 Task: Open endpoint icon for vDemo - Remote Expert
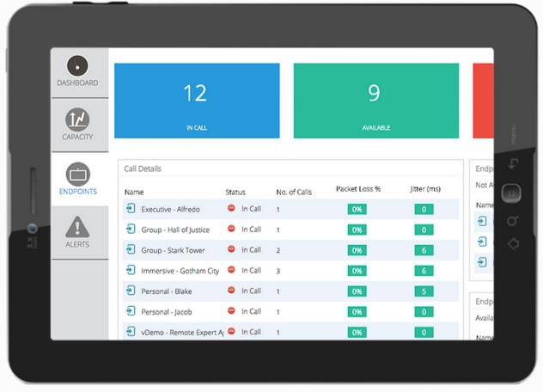tap(131, 332)
